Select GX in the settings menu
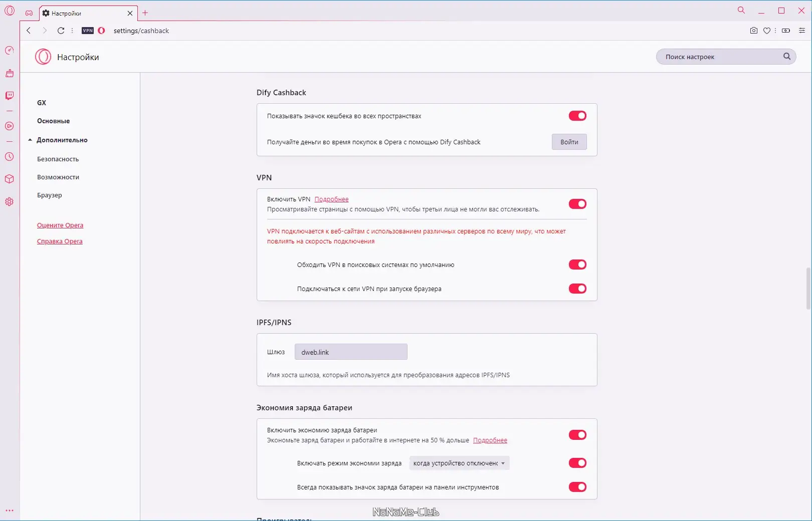The image size is (812, 521). pyautogui.click(x=42, y=103)
